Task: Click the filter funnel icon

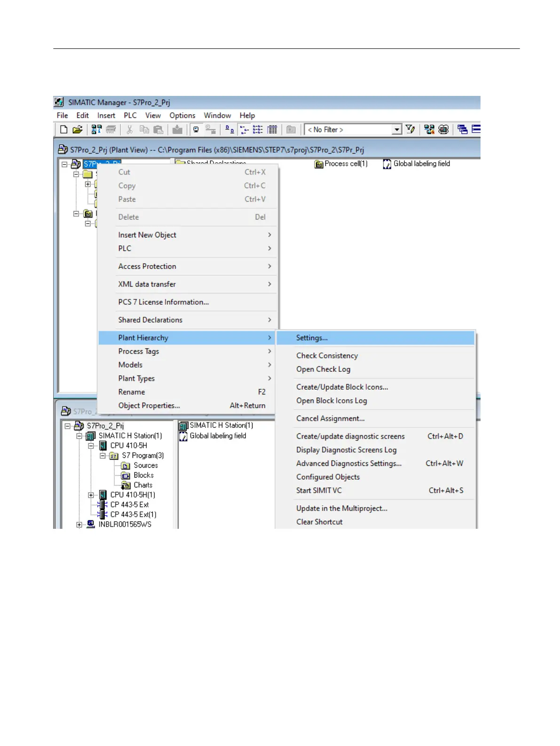Action: (x=410, y=129)
